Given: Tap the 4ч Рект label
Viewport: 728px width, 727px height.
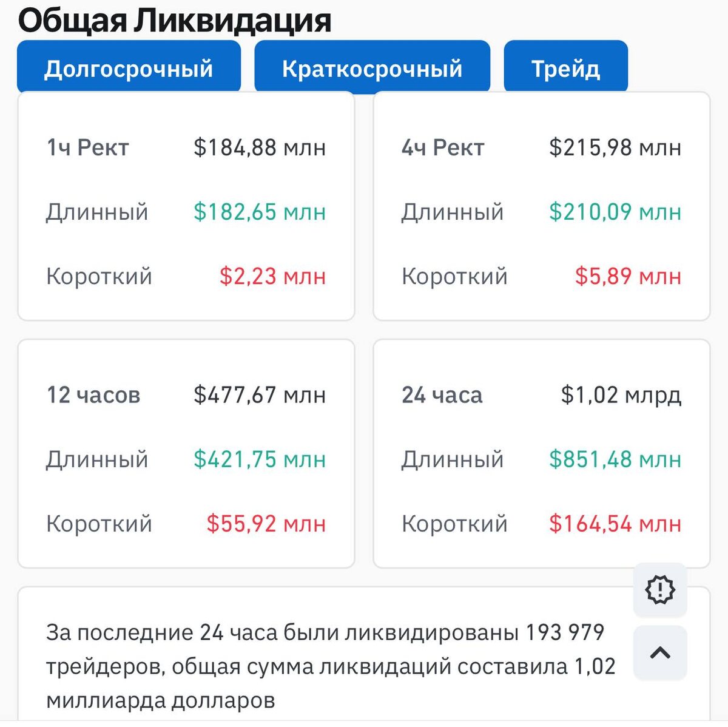Looking at the screenshot, I should [x=443, y=147].
